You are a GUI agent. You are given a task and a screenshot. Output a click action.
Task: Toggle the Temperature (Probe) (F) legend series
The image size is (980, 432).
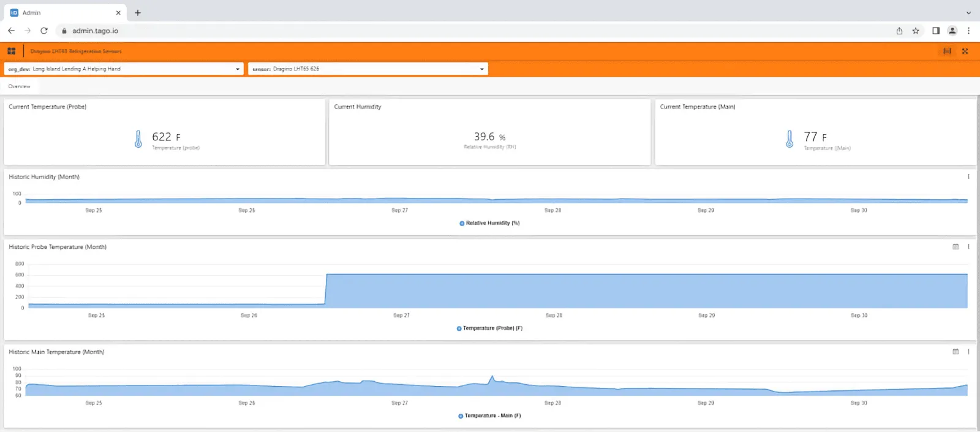coord(489,328)
